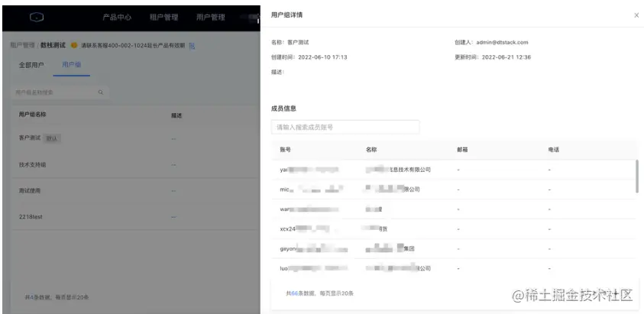
Task: Close the 用户组详情 drawer with the X
Action: 636,15
